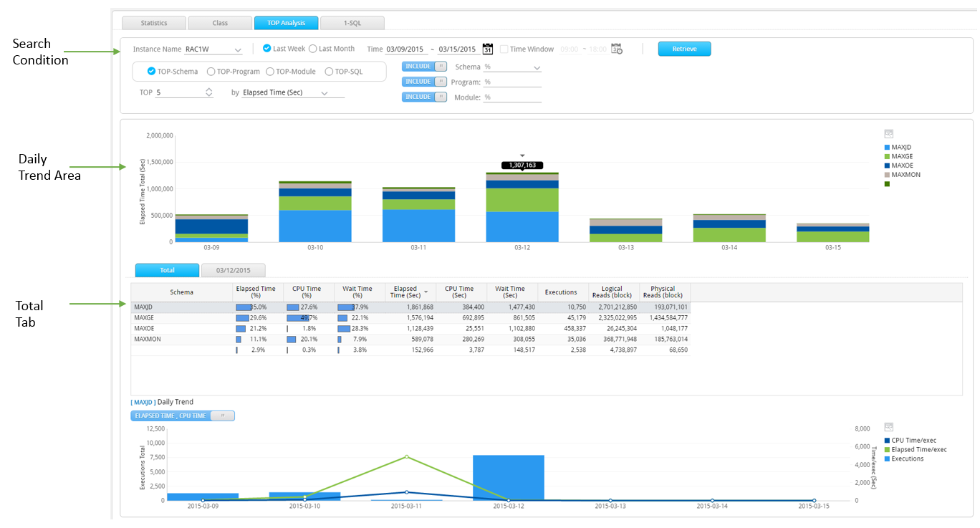Select the Last Week radio button
This screenshot has width=980, height=528.
click(x=267, y=49)
